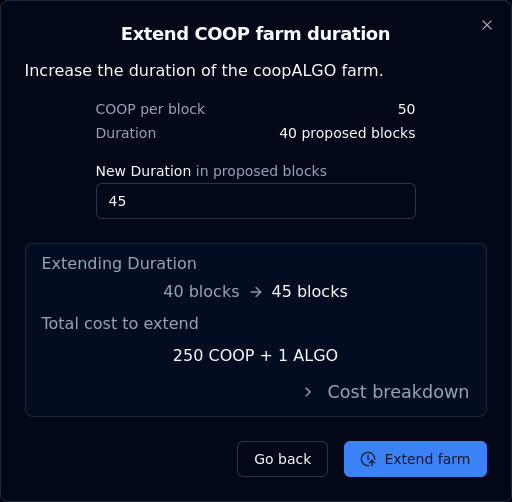The height and width of the screenshot is (502, 512).
Task: Confirm with the Extend farm button
Action: (415, 459)
